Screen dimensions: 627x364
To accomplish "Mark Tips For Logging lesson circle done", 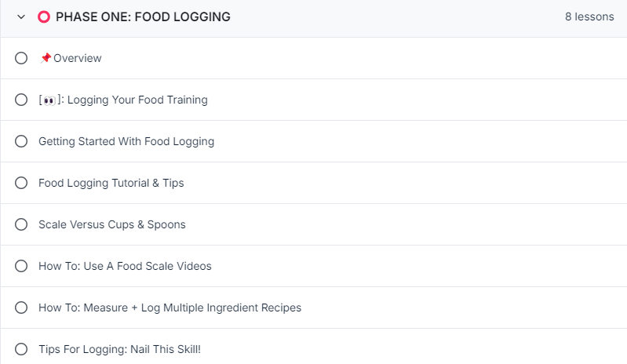I will [x=21, y=349].
